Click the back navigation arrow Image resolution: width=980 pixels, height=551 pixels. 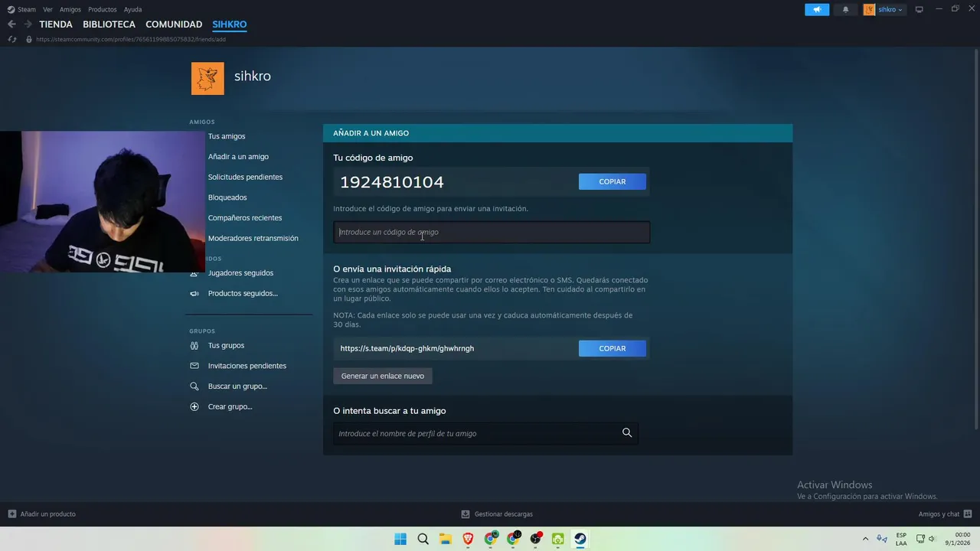(x=11, y=24)
